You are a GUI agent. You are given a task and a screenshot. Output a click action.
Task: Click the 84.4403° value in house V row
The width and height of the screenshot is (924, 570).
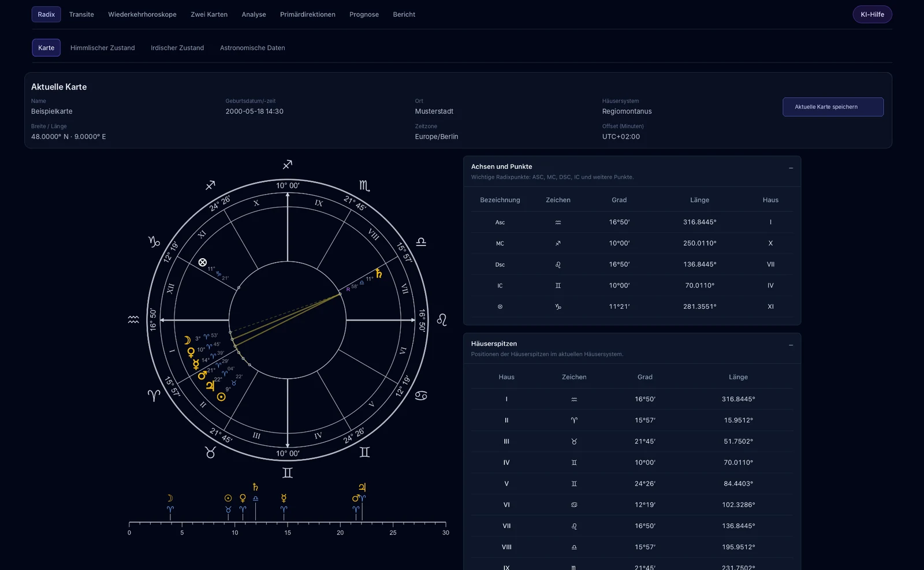coord(738,484)
